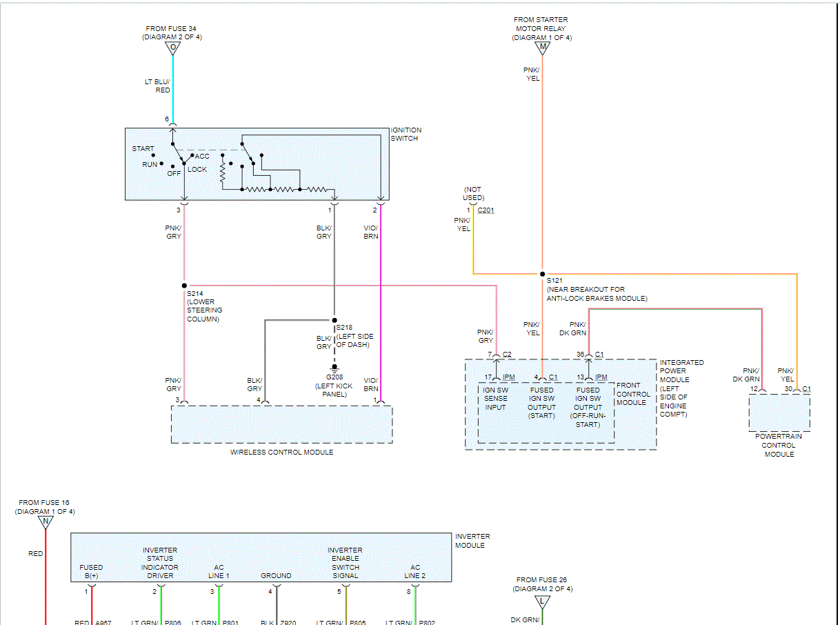Image resolution: width=840 pixels, height=625 pixels.
Task: Select the Wireless Control Module box
Action: click(282, 424)
